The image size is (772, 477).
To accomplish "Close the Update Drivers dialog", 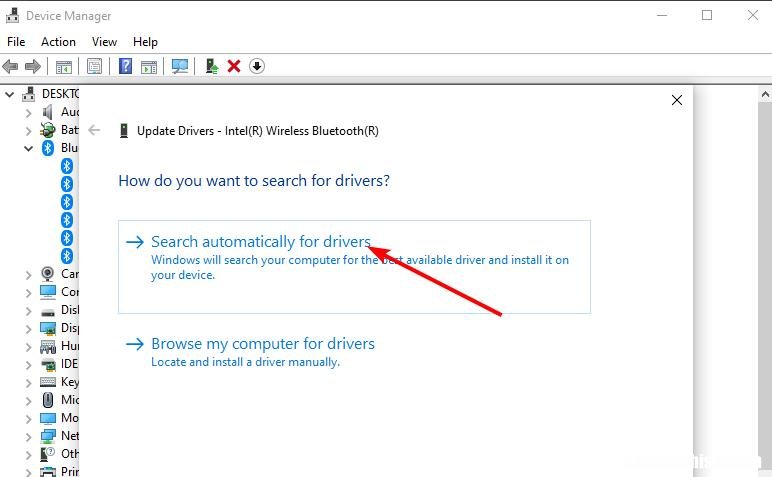I will coord(677,100).
